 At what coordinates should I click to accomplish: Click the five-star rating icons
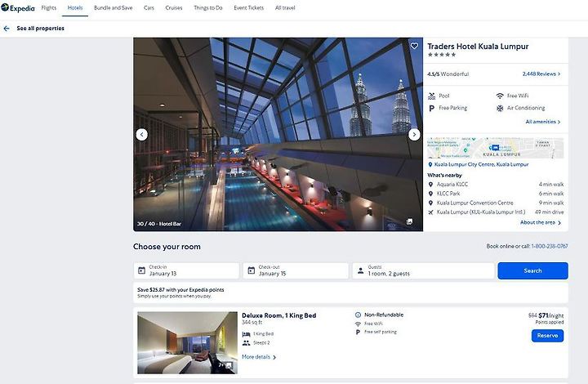tap(442, 55)
